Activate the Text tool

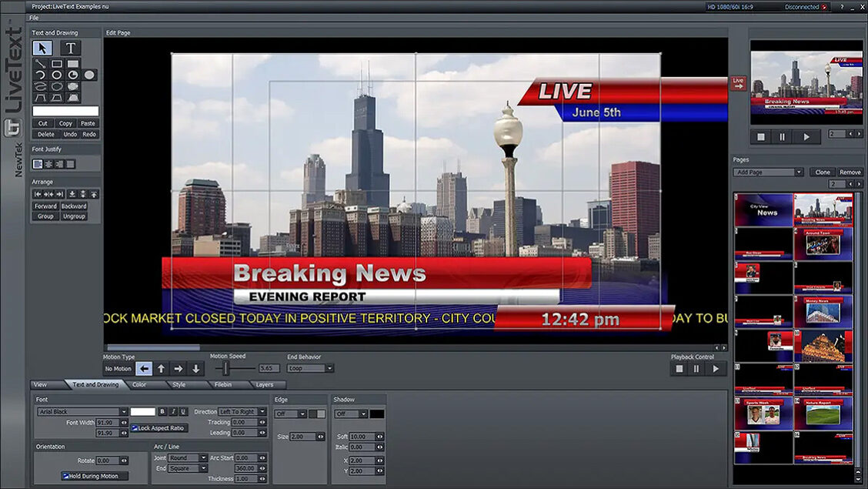coord(71,49)
